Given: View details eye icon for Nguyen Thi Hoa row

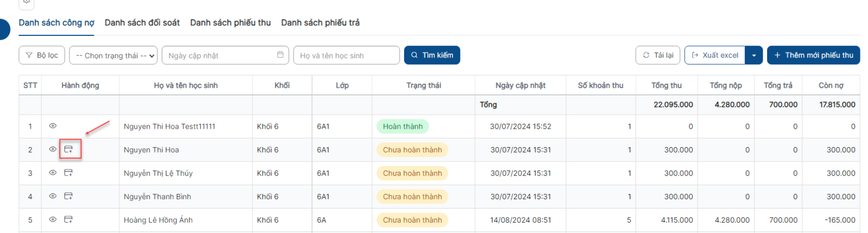Looking at the screenshot, I should [53, 149].
